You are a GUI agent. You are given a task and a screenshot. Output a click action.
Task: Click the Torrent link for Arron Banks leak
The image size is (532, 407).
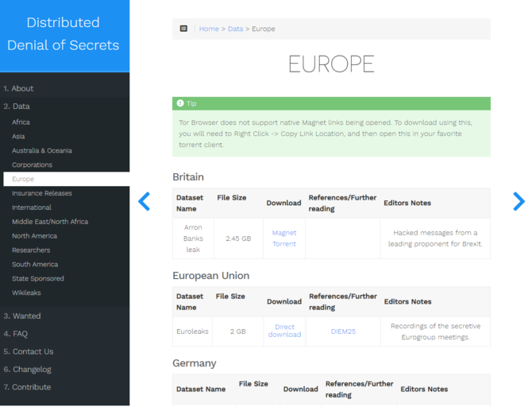click(283, 244)
